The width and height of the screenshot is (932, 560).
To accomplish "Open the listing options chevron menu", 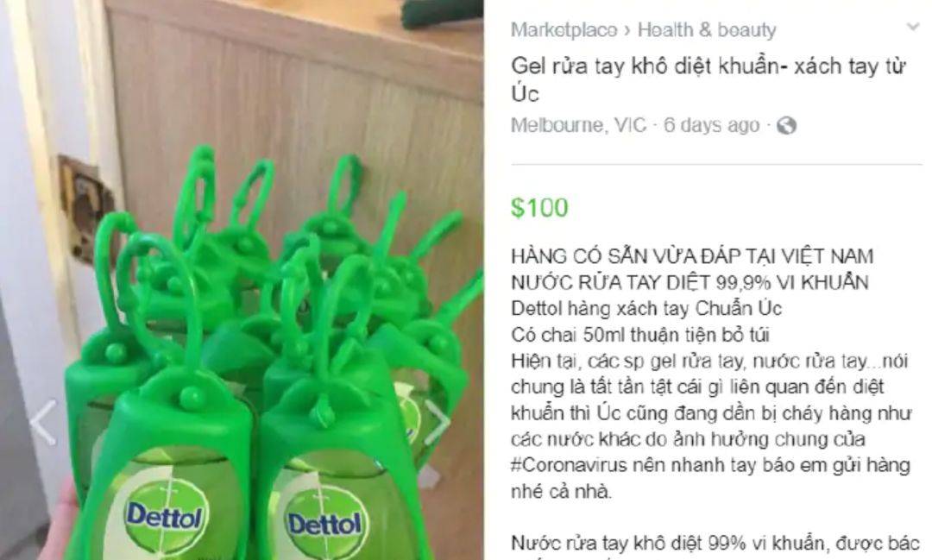I will coord(912,27).
